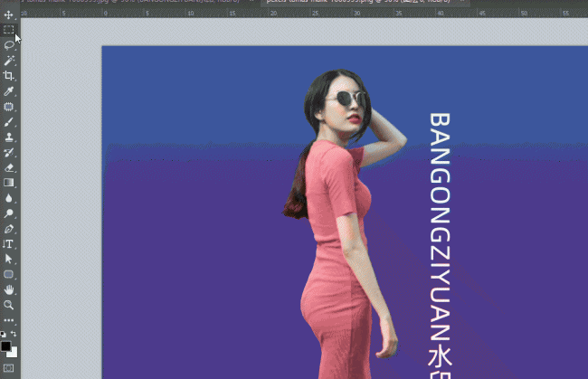Select the Blur droplet tool
Viewport: 588px width, 379px height.
[9, 198]
